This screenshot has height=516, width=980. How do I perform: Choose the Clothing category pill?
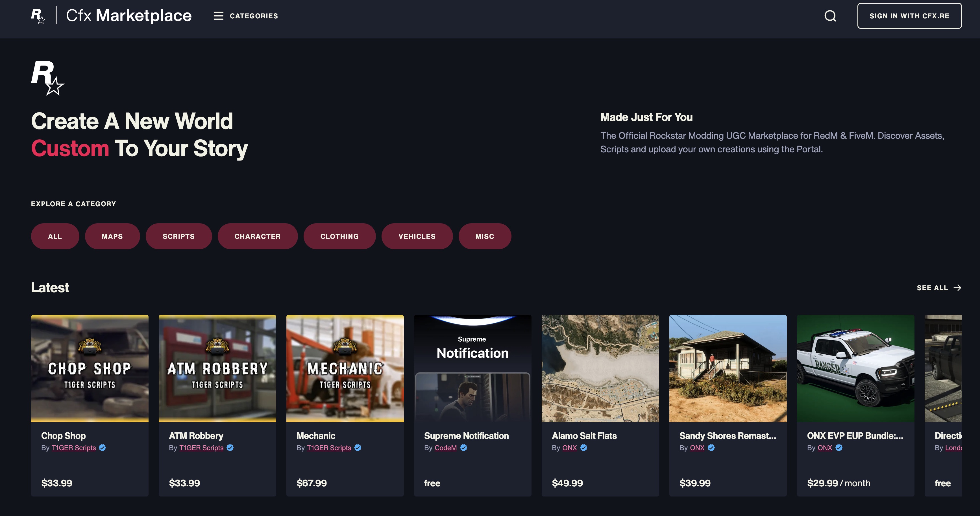339,236
